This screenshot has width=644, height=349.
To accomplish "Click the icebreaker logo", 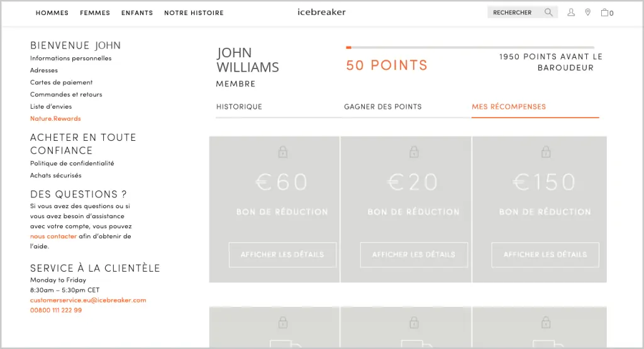I will (321, 13).
